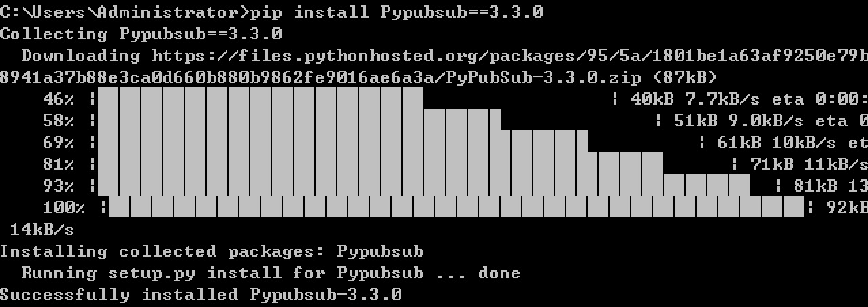Click the 81% progress bar
The height and width of the screenshot is (307, 868).
[413, 164]
